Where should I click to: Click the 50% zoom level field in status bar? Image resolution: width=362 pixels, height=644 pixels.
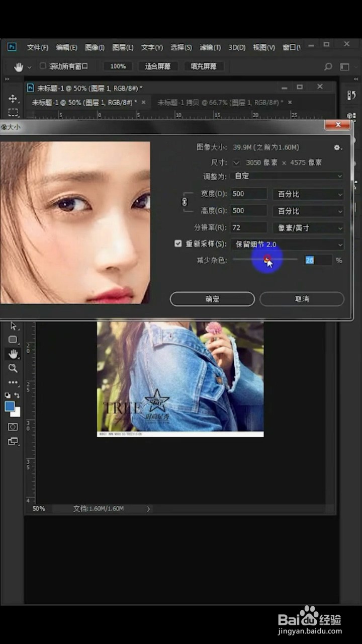pyautogui.click(x=39, y=509)
